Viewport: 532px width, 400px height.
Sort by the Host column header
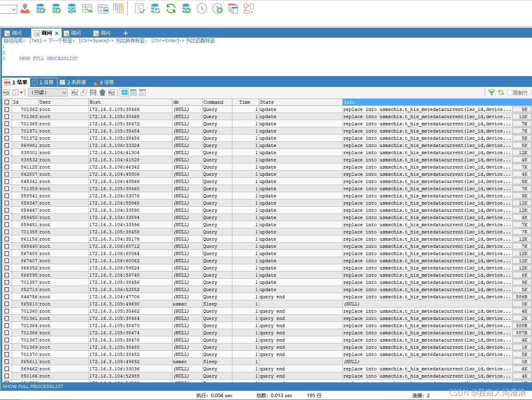tap(130, 102)
